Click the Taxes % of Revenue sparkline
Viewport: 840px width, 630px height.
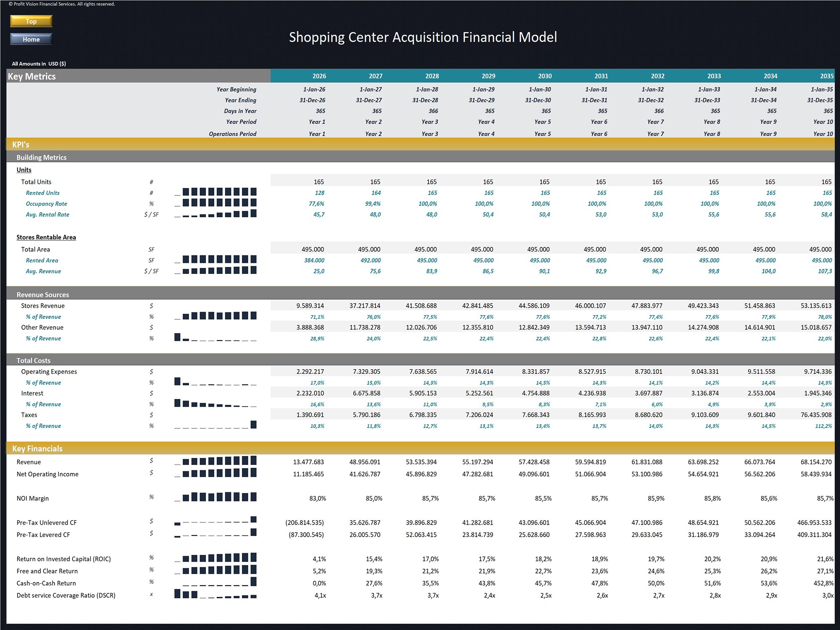pos(215,425)
